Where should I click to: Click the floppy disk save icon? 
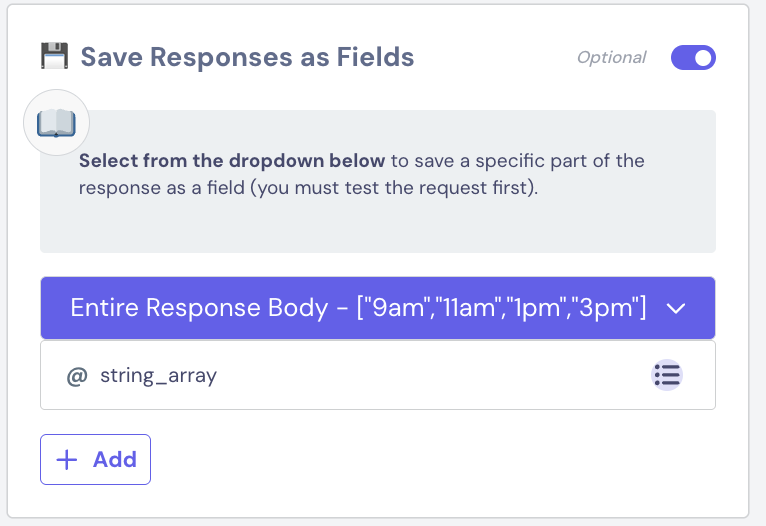(55, 56)
